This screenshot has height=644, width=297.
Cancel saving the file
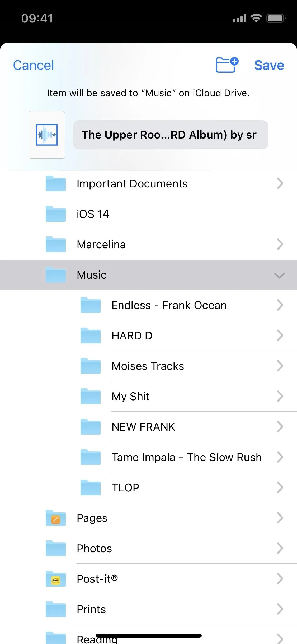[x=34, y=65]
